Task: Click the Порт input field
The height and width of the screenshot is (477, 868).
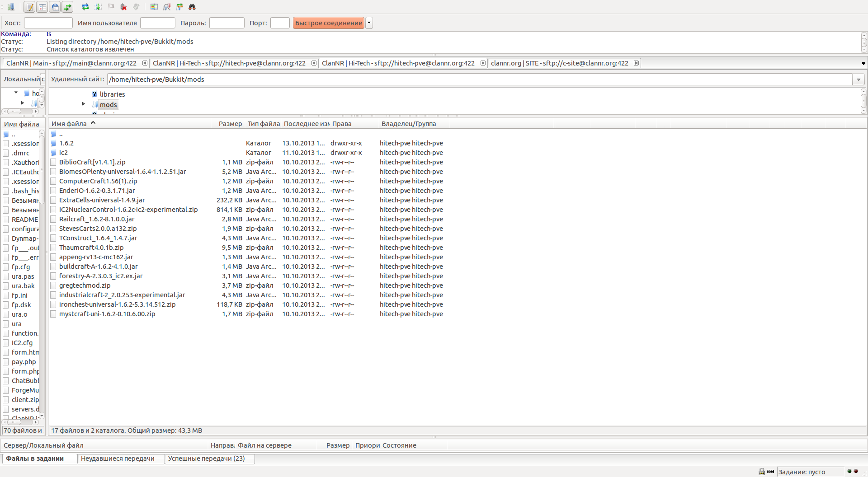Action: coord(280,23)
